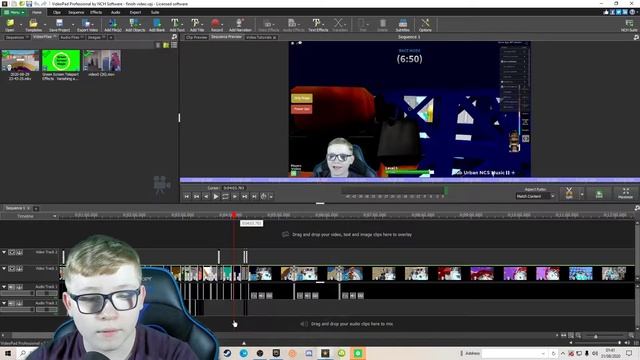The width and height of the screenshot is (640, 360).
Task: Open the Audio ribbon tab
Action: pyautogui.click(x=116, y=12)
